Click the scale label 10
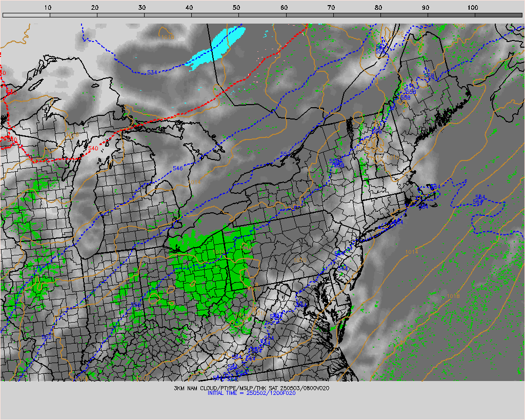The width and height of the screenshot is (525, 420). point(48,7)
